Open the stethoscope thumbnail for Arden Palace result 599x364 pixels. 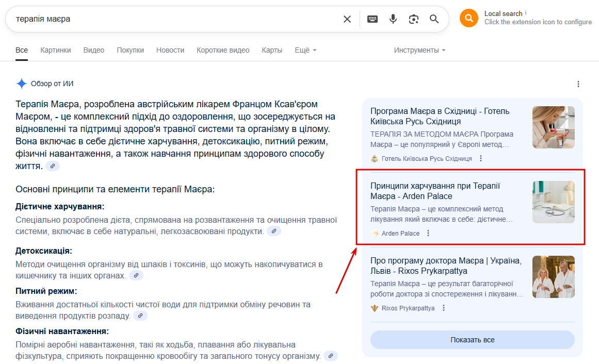pos(554,202)
